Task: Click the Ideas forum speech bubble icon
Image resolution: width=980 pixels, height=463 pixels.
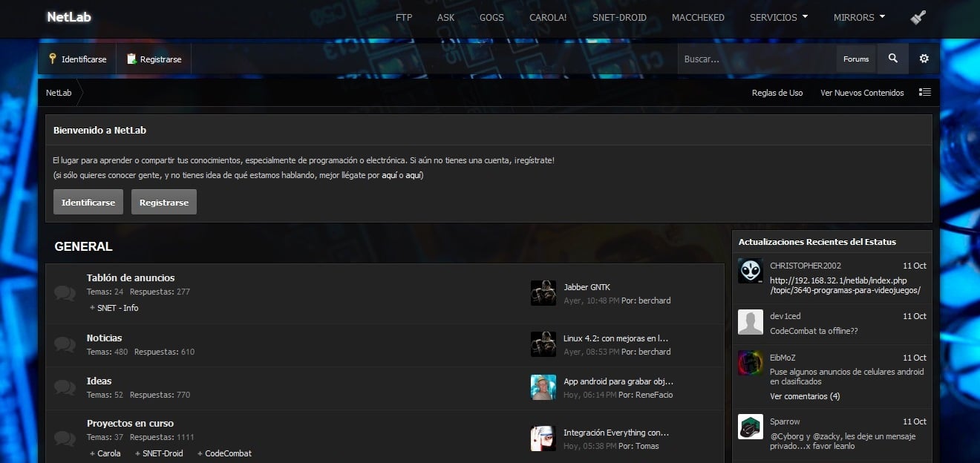Action: point(65,387)
